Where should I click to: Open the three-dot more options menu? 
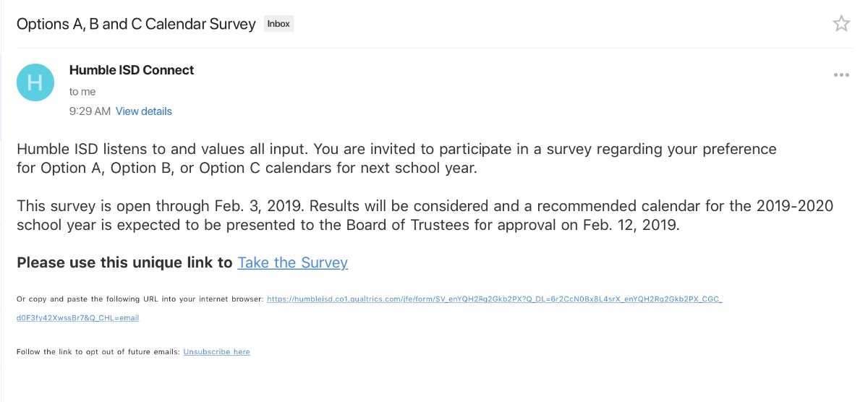841,74
